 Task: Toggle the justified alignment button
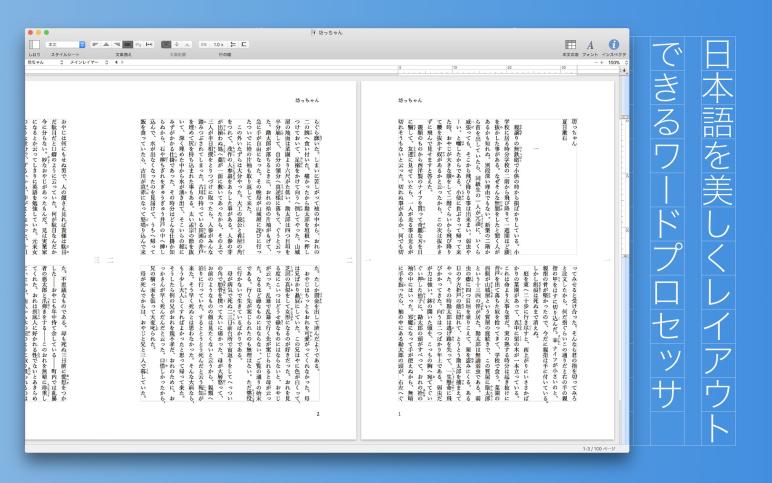click(x=128, y=44)
